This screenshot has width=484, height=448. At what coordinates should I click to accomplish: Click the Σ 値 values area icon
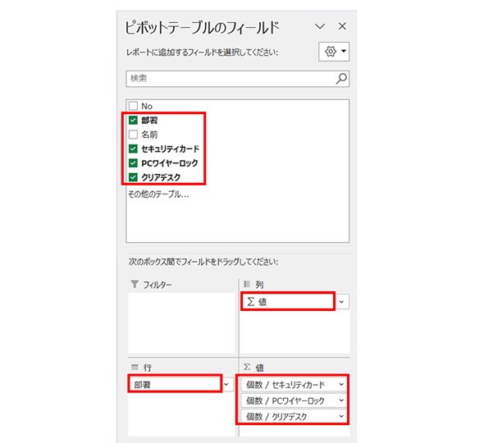[247, 367]
